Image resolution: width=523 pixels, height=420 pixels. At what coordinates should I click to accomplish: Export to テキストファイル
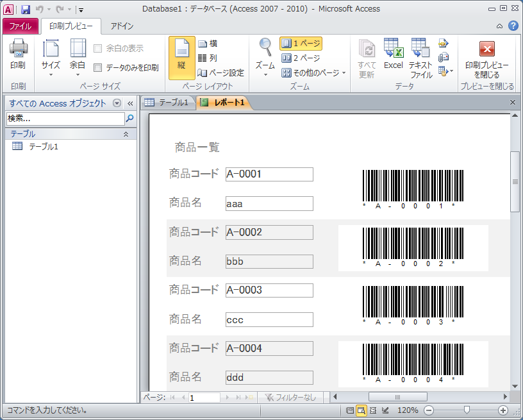pos(420,58)
